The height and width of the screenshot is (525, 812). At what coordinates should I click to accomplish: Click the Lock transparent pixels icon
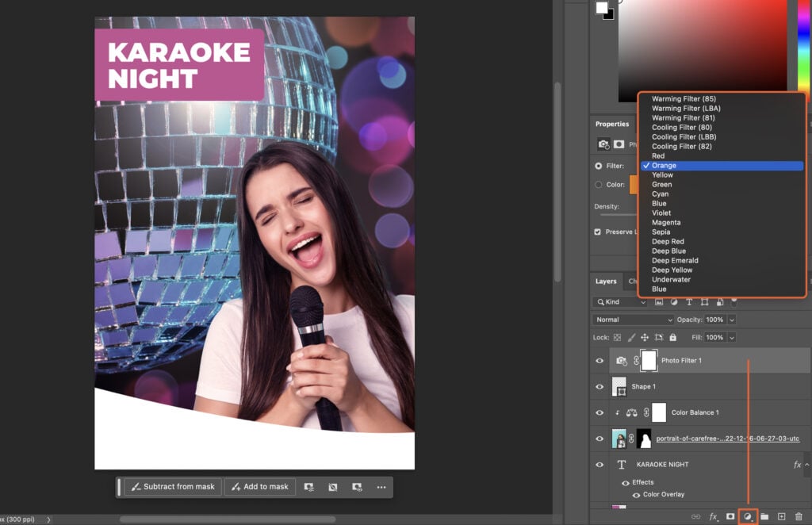(617, 337)
